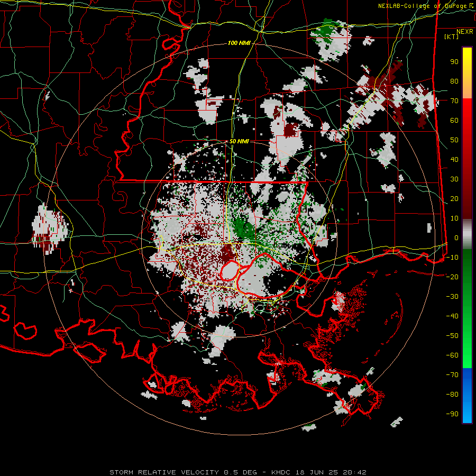Screen dimensions: 476x476
Task: Select the positive 80 legend value
Action: click(454, 81)
